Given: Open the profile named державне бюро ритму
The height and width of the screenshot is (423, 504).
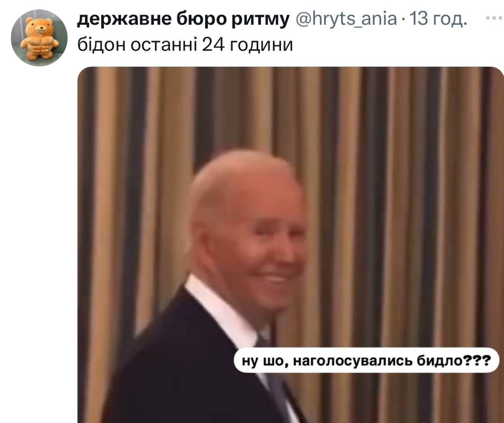Looking at the screenshot, I should pyautogui.click(x=183, y=18).
